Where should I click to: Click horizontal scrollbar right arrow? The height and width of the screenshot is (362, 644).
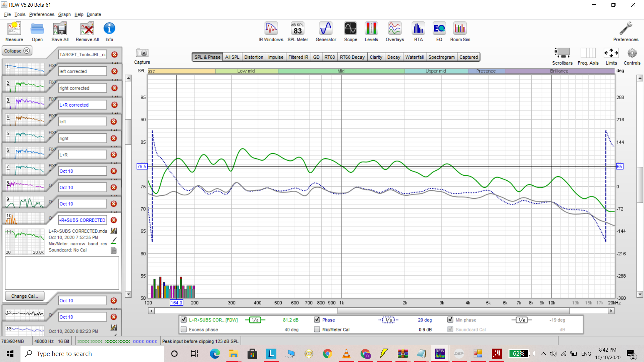coord(611,311)
